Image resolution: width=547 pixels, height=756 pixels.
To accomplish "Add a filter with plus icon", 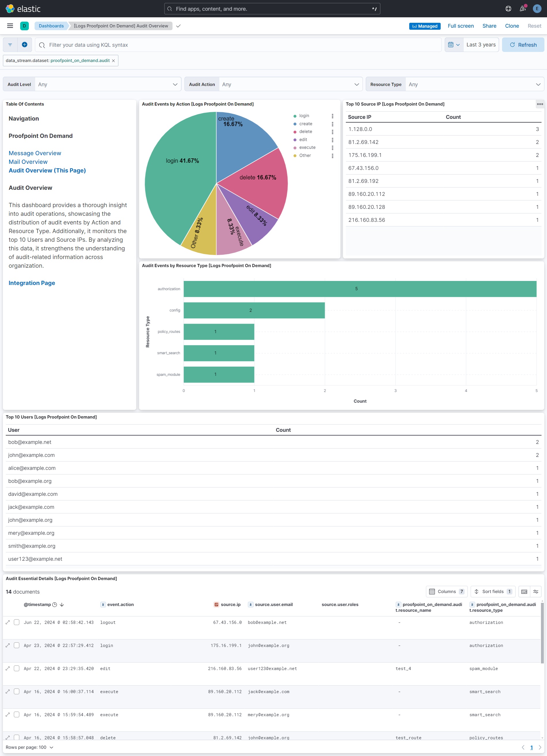I will pyautogui.click(x=25, y=45).
